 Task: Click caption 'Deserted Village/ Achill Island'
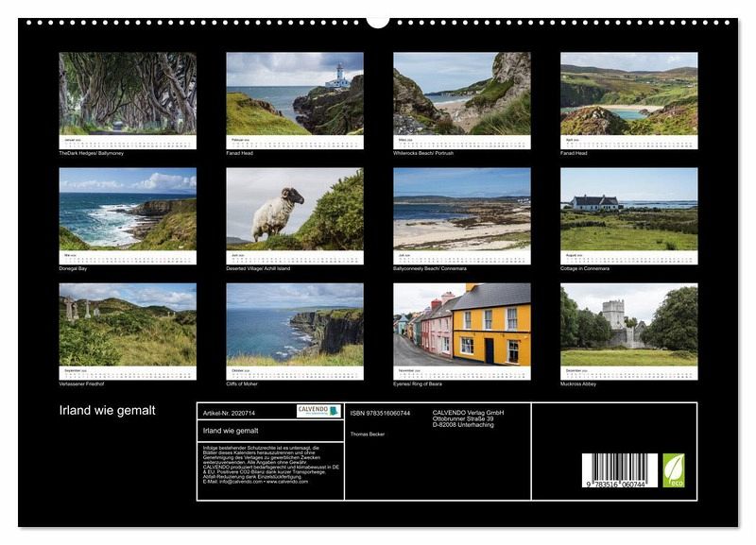point(258,269)
